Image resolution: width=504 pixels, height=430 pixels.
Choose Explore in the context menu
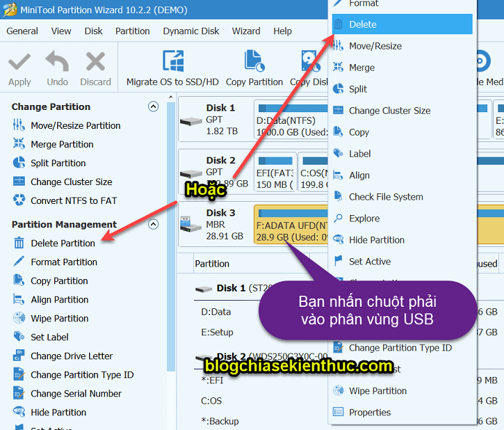coord(403,218)
